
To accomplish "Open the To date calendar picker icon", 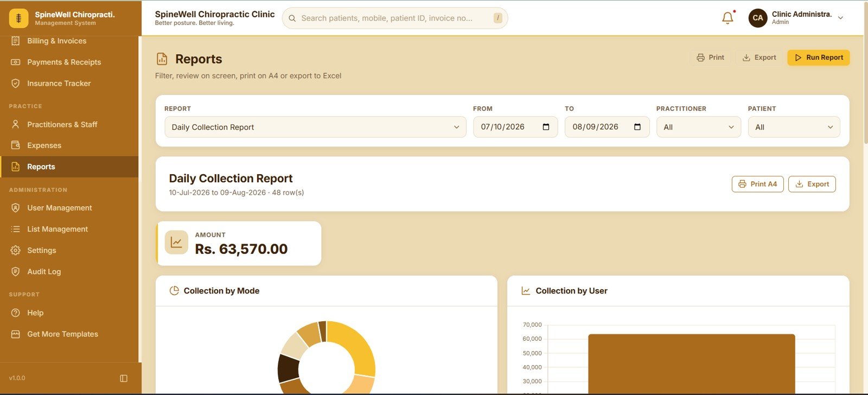I will point(637,127).
